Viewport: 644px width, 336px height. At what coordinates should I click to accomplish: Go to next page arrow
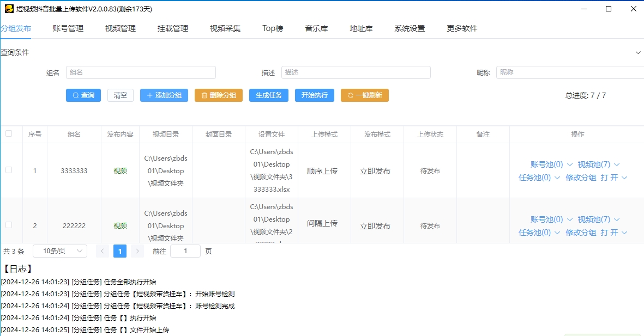[137, 251]
